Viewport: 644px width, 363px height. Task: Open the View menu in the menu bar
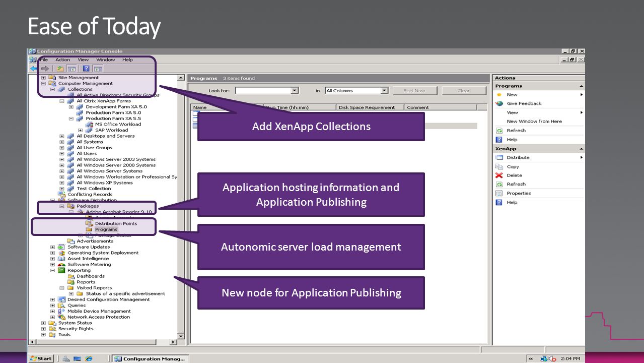(x=83, y=59)
